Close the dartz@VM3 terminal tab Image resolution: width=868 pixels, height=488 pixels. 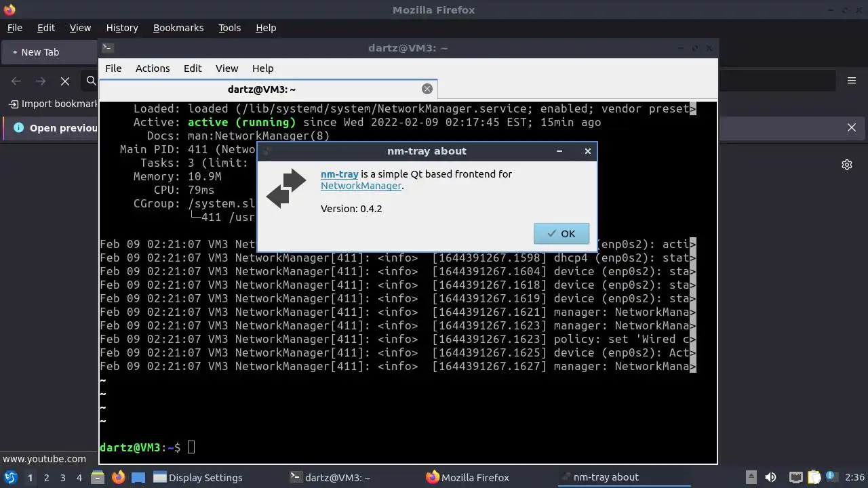pyautogui.click(x=427, y=89)
